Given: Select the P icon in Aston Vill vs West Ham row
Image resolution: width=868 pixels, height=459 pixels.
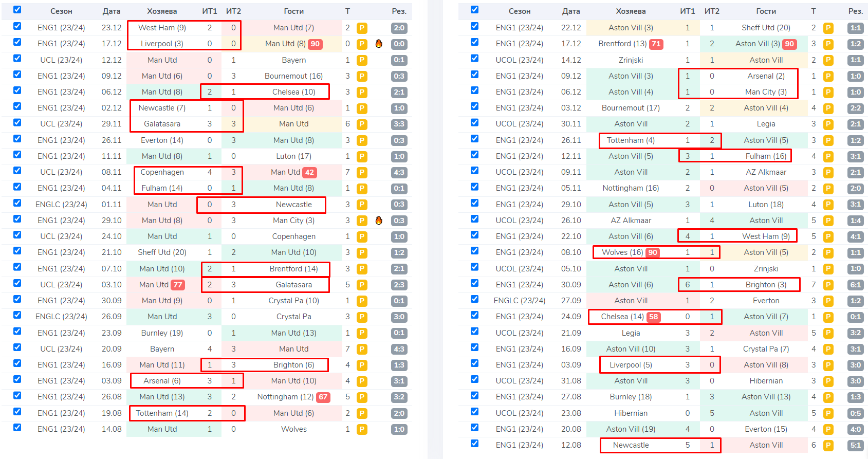Looking at the screenshot, I should (x=828, y=236).
